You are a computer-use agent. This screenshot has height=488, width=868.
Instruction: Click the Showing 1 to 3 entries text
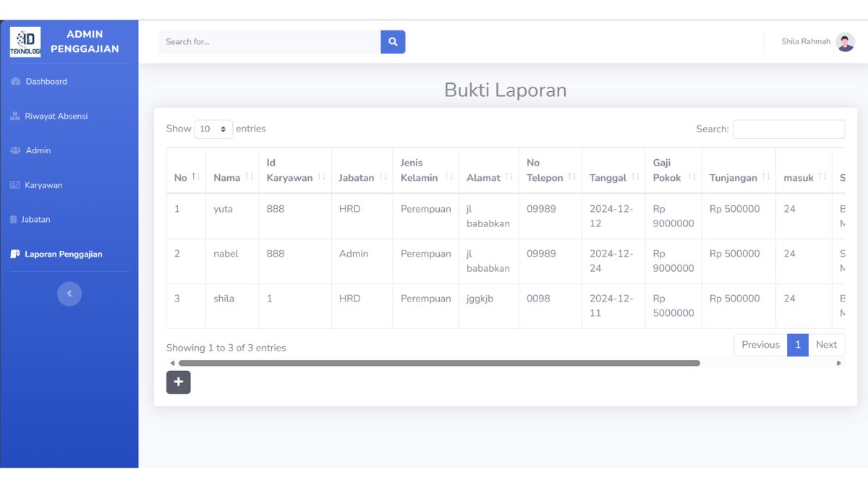point(226,348)
